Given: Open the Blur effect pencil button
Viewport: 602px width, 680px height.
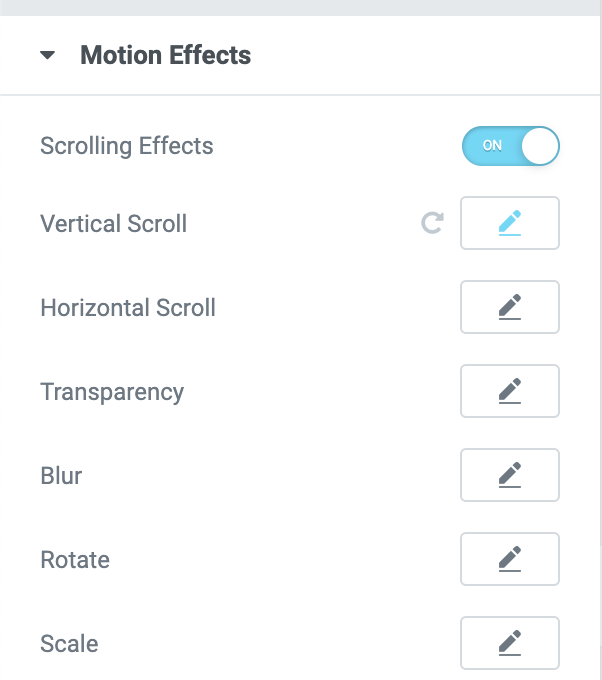Looking at the screenshot, I should (x=510, y=475).
